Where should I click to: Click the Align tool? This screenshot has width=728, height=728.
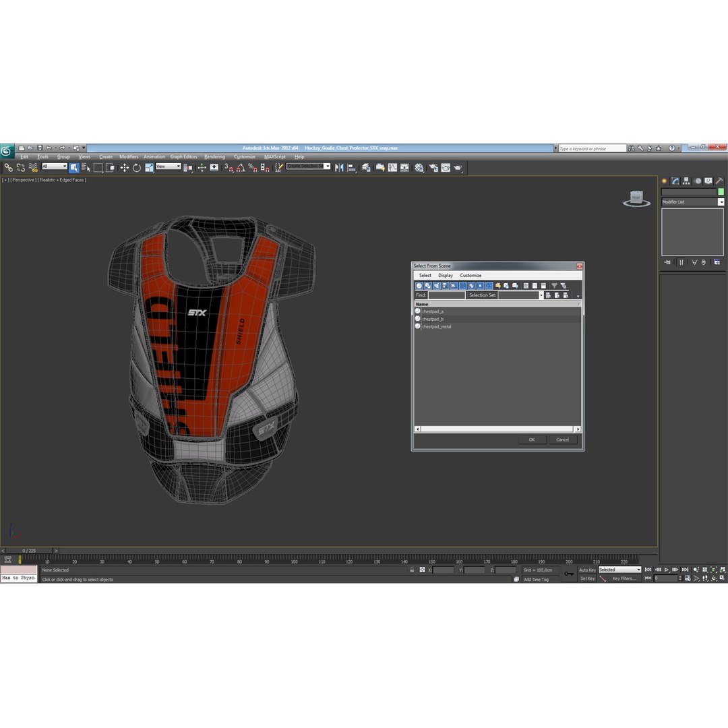(x=352, y=168)
